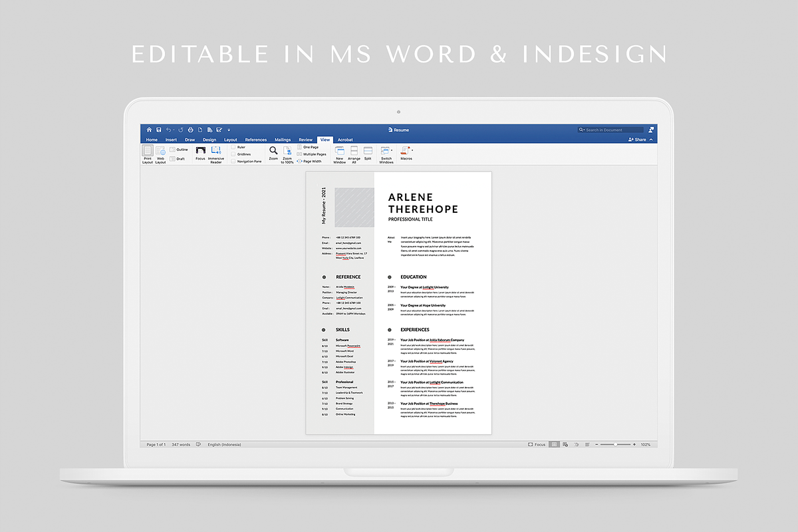Open Immersive Reader
798x532 pixels.
point(216,155)
